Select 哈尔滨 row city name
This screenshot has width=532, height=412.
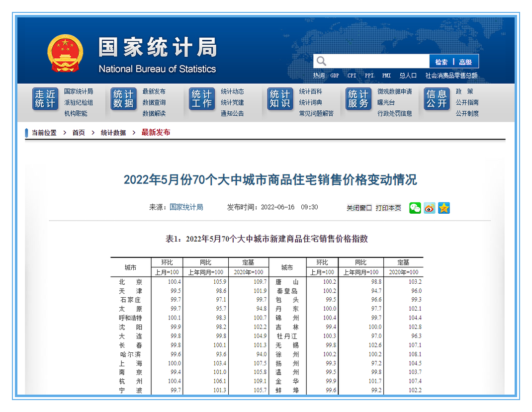click(131, 354)
